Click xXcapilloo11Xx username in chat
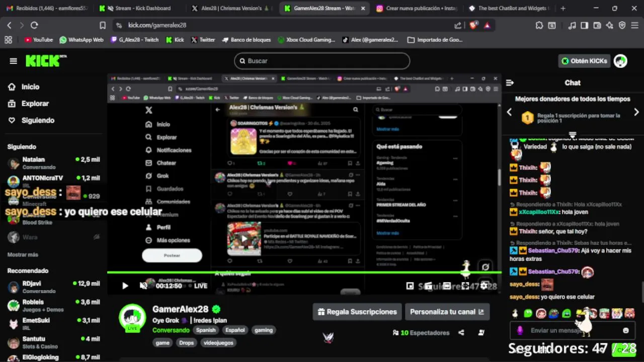 click(x=539, y=212)
